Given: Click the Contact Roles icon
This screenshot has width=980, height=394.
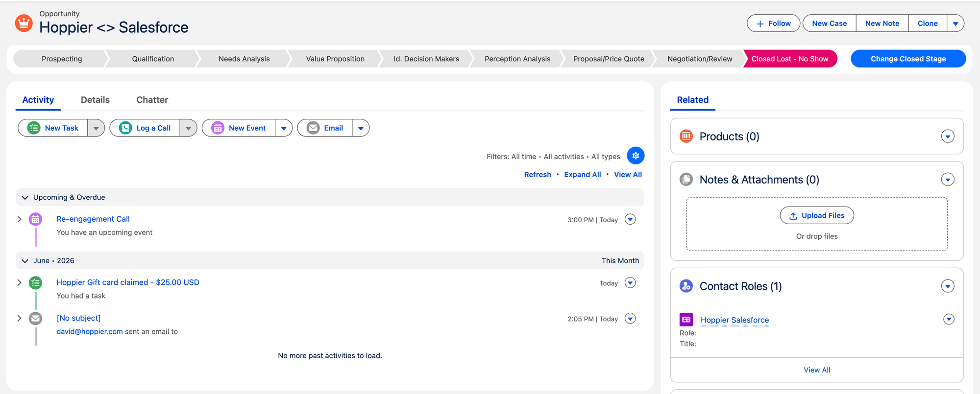Looking at the screenshot, I should [686, 286].
